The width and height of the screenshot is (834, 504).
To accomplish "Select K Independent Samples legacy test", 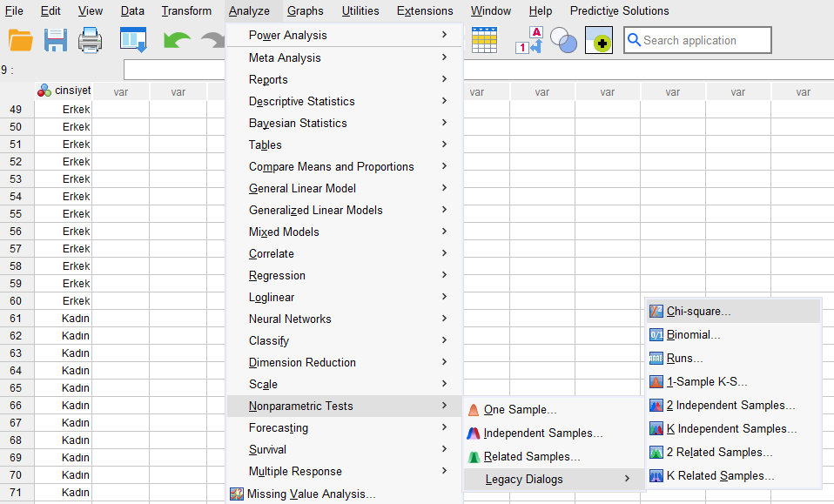I will pos(731,428).
